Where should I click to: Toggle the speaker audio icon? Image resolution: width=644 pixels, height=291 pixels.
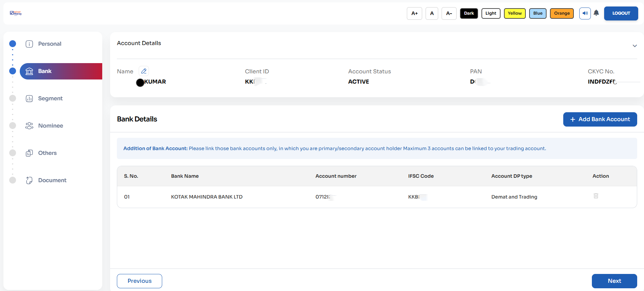pos(585,13)
